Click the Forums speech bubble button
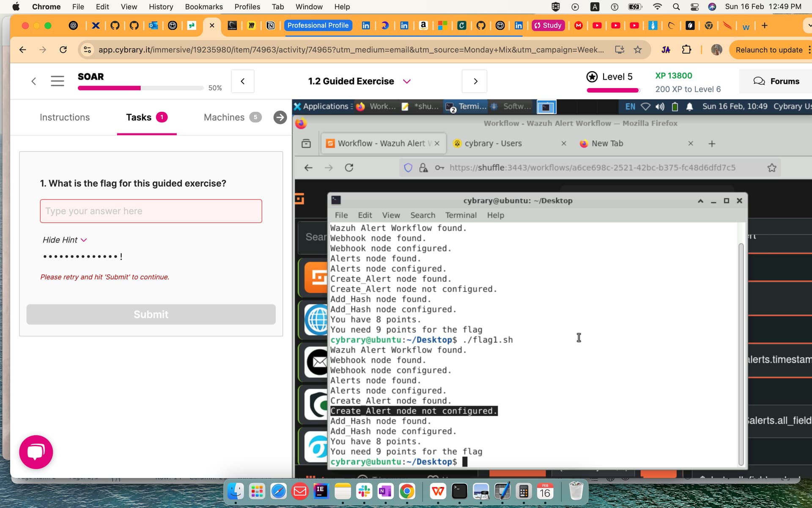This screenshot has width=812, height=508. [x=776, y=81]
